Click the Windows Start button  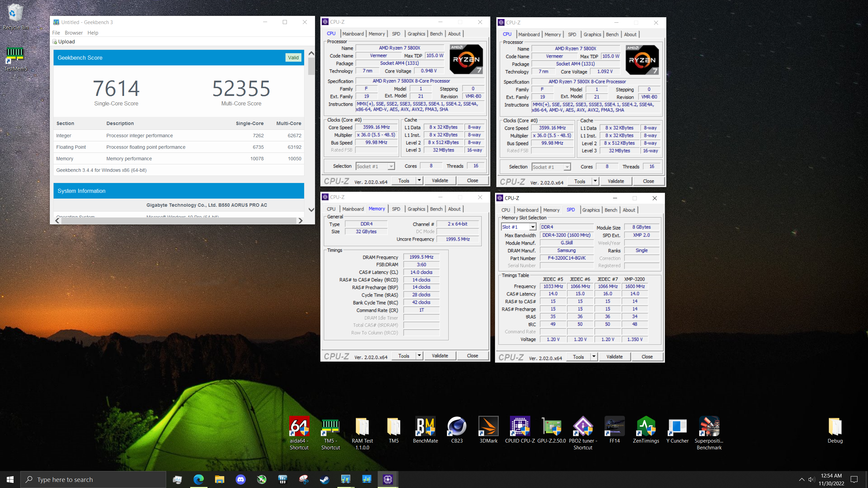(x=10, y=479)
